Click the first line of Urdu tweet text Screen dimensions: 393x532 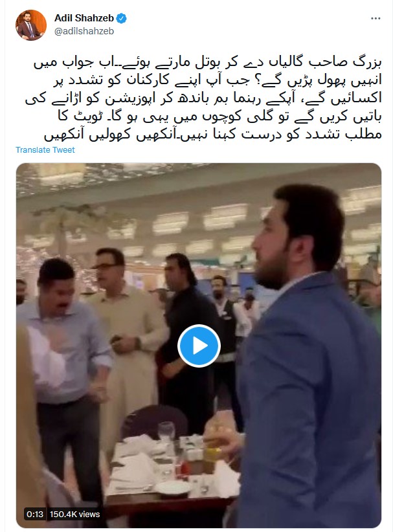(x=208, y=62)
